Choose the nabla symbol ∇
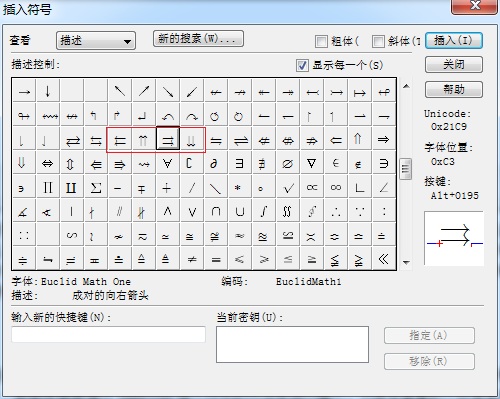The image size is (500, 399). click(x=312, y=163)
